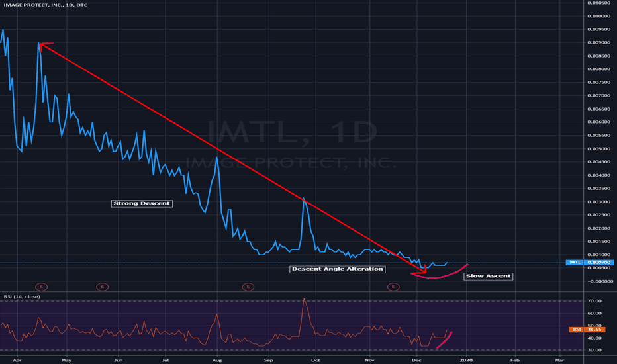Viewport: 617px width, 364px height.
Task: Click the Feb label on the time axis
Action: click(x=514, y=360)
